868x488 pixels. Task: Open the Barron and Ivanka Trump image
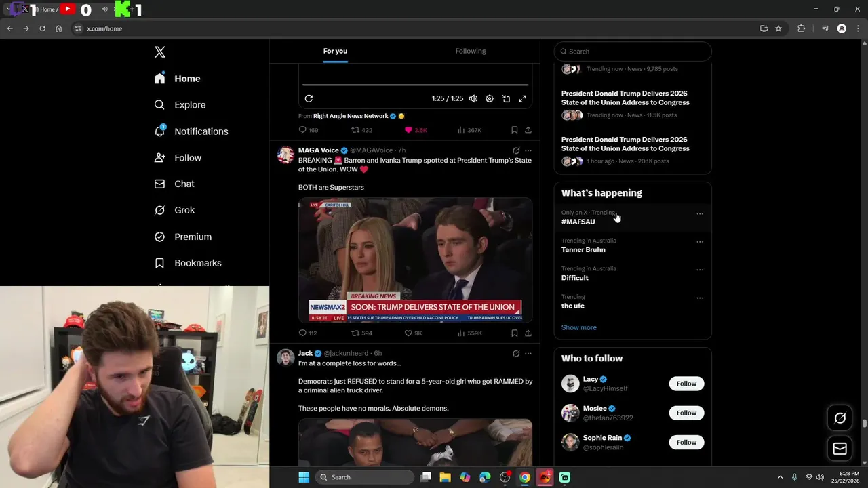[415, 260]
